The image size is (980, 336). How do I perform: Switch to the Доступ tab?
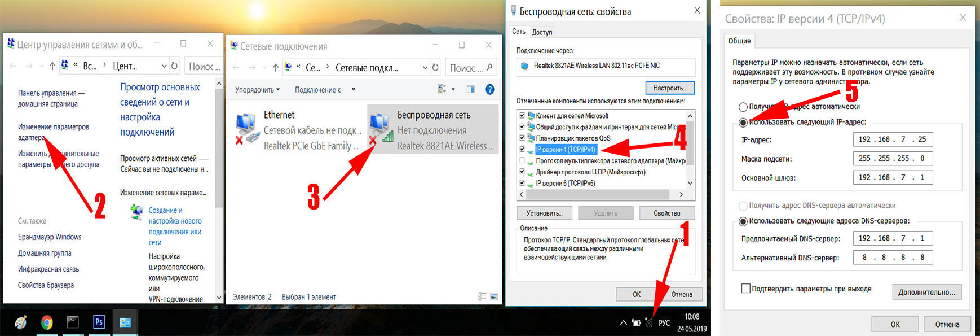(542, 32)
